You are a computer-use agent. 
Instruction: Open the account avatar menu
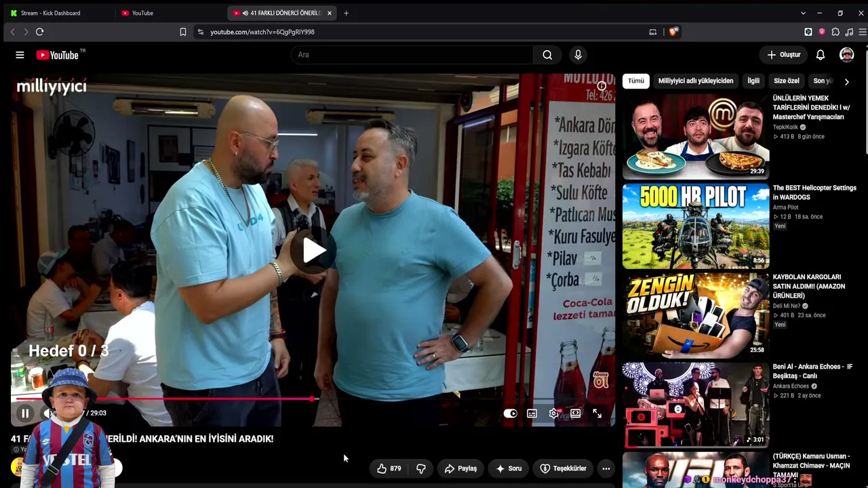pyautogui.click(x=846, y=55)
